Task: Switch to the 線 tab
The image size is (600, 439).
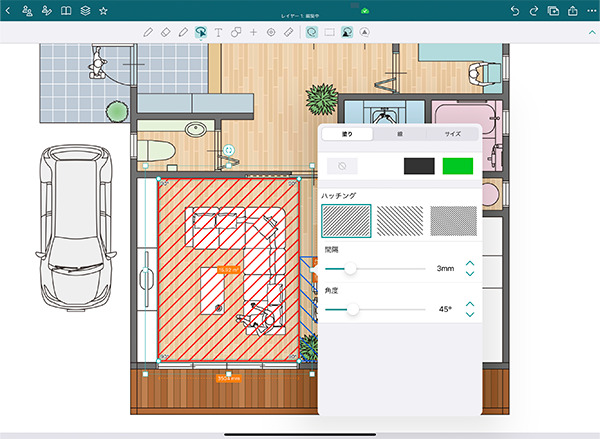Action: 400,134
